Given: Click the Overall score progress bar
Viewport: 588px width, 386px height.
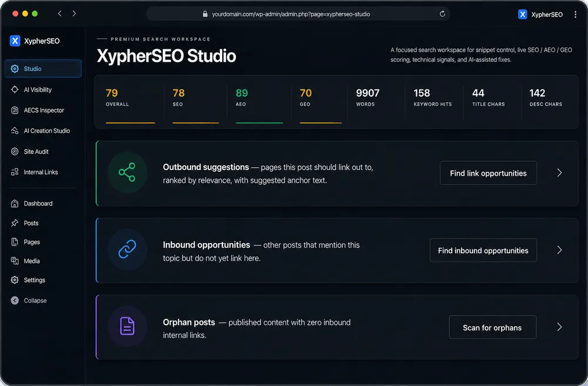Looking at the screenshot, I should pos(130,122).
